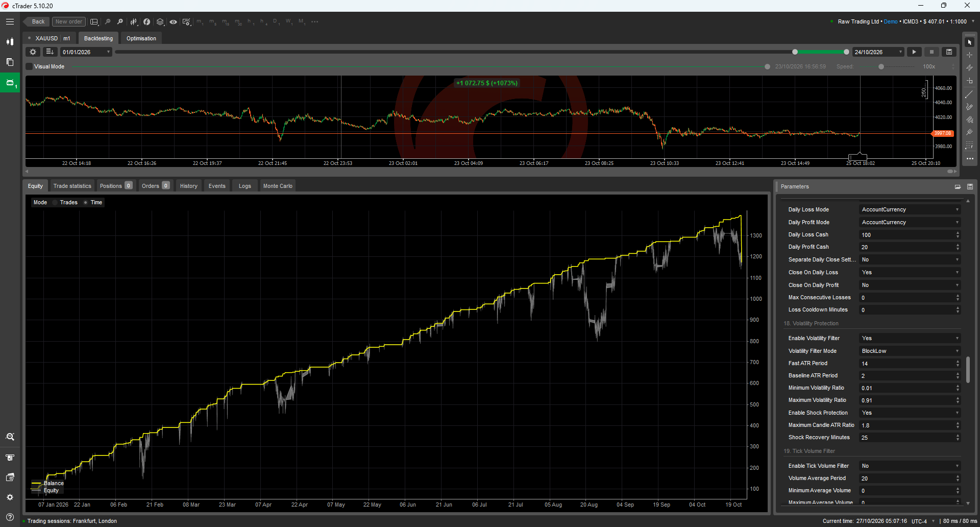Select W1 timeframe in toolbar
980x527 pixels.
(288, 22)
